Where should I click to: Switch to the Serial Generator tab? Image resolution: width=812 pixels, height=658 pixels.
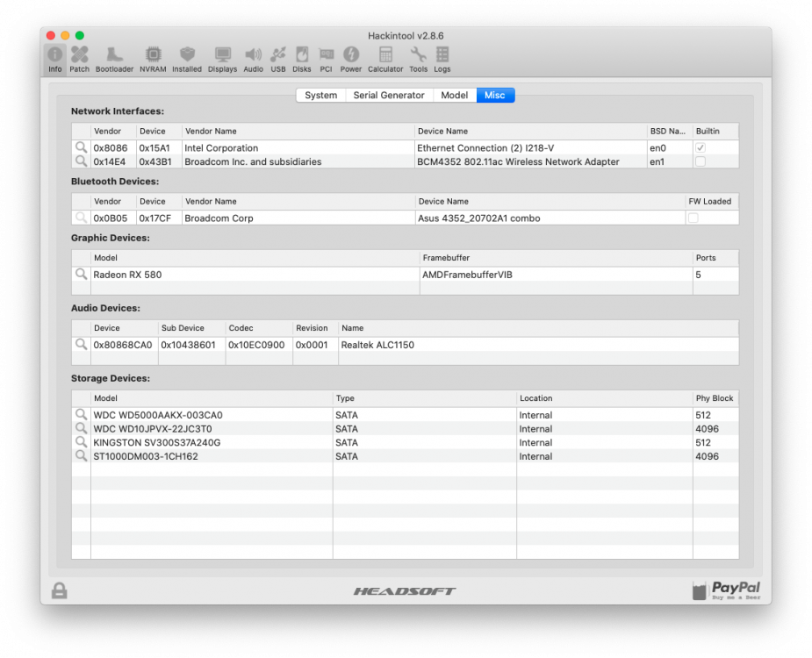[389, 96]
